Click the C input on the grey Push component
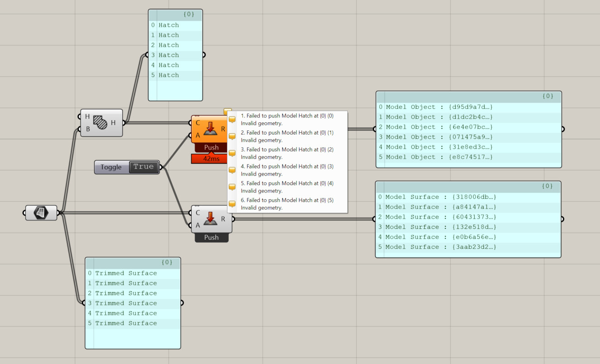Viewport: 600px width, 364px height. [x=198, y=213]
